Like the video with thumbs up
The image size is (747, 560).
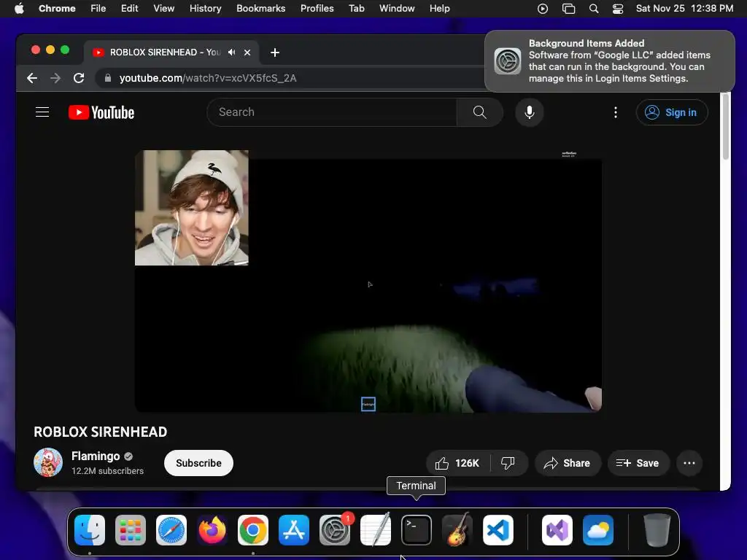point(458,463)
